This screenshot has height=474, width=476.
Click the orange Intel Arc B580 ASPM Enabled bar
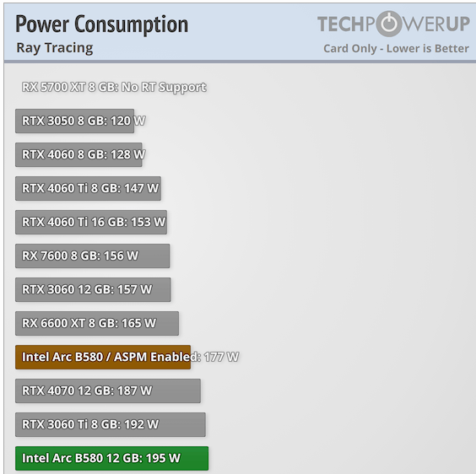coord(103,357)
